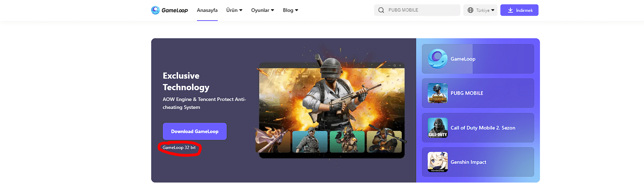The height and width of the screenshot is (193, 644).
Task: Select Call of Duty Mobile 2. Sezon card
Action: (x=478, y=128)
